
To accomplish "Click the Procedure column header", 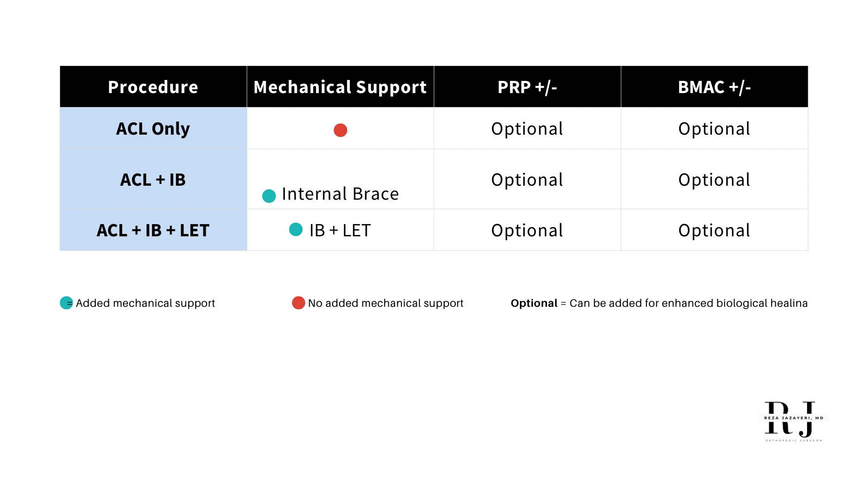I will click(x=153, y=87).
